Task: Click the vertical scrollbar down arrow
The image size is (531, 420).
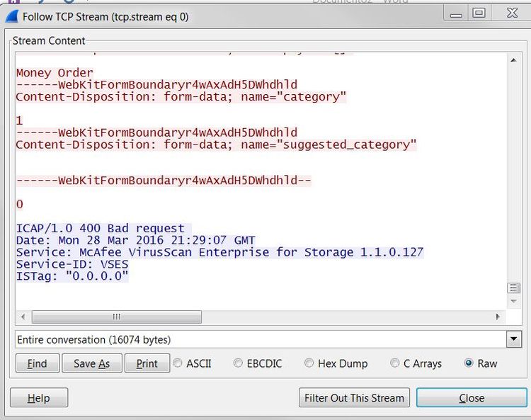Action: pos(513,301)
